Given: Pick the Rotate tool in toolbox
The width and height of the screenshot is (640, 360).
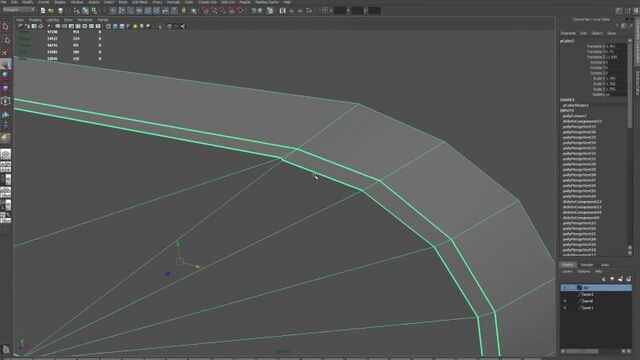Looking at the screenshot, I should (6, 76).
